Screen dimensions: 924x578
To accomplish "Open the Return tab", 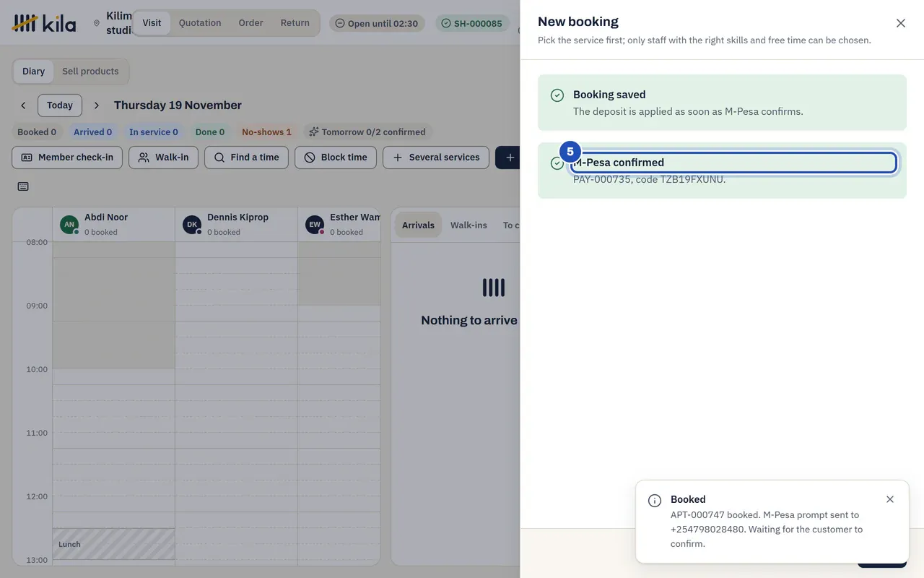I will [295, 23].
